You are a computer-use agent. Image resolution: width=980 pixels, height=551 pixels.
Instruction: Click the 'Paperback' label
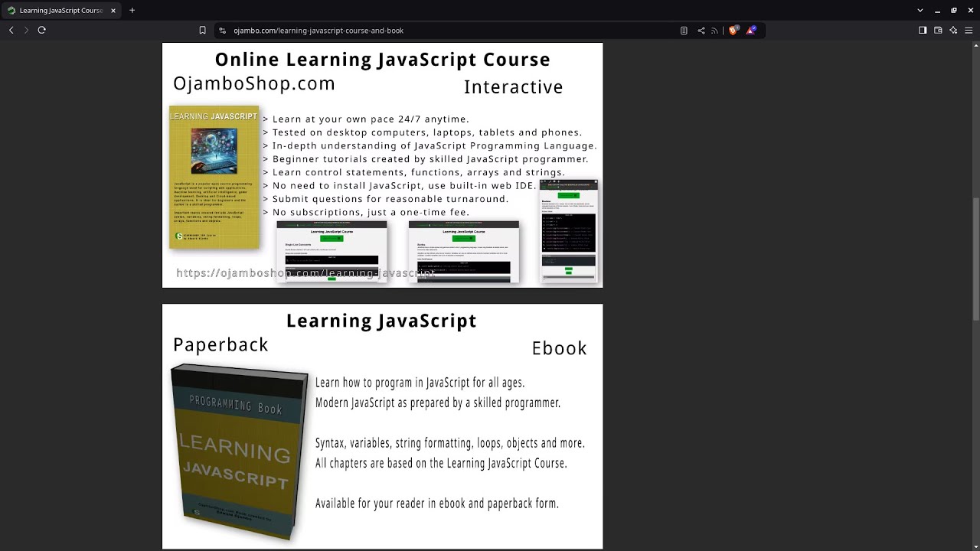[x=220, y=345]
